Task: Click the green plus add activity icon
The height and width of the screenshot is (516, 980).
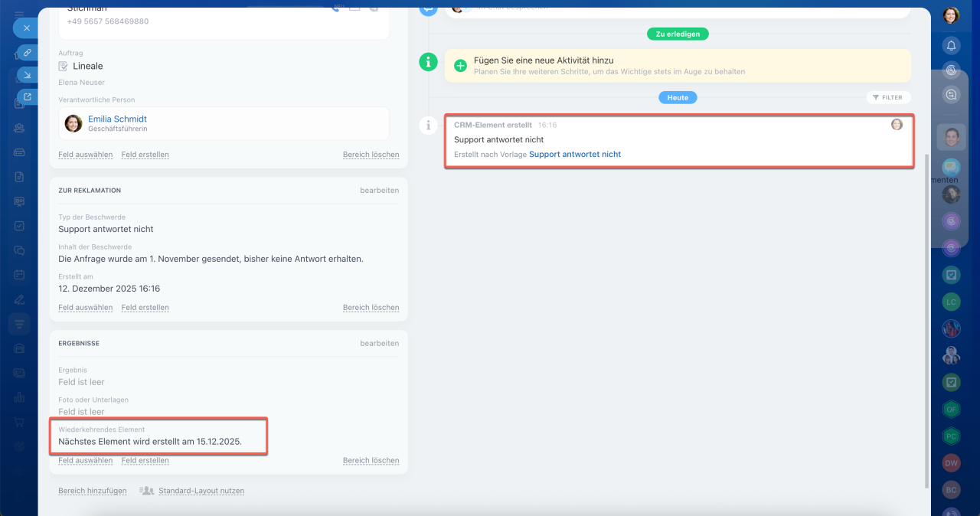Action: coord(460,66)
